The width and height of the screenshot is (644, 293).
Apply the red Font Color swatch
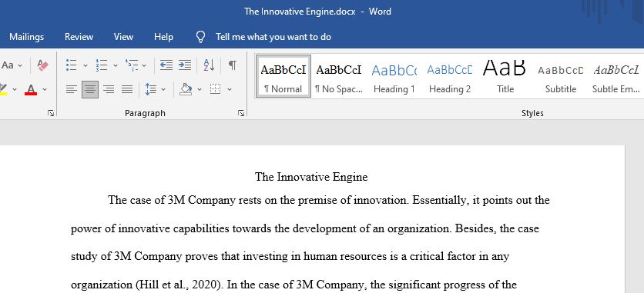pyautogui.click(x=31, y=89)
